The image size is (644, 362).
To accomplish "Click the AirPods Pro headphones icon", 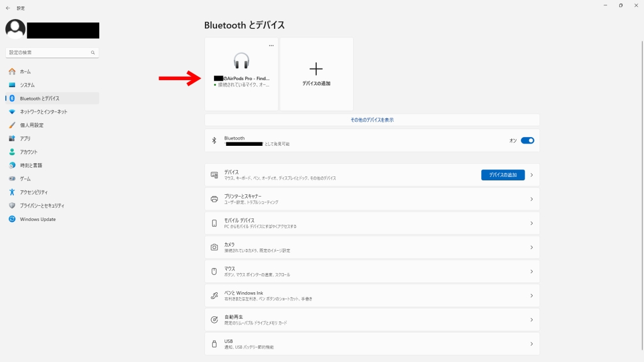I will [241, 61].
